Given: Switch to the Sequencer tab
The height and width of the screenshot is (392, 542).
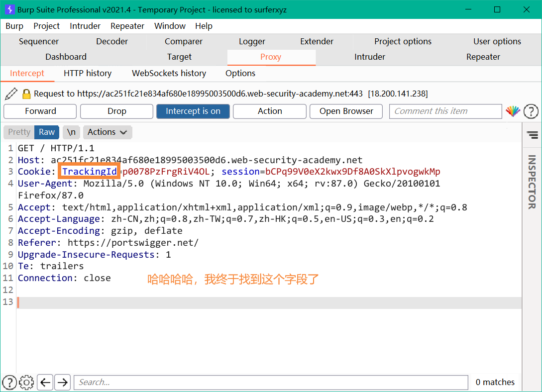Looking at the screenshot, I should click(39, 41).
